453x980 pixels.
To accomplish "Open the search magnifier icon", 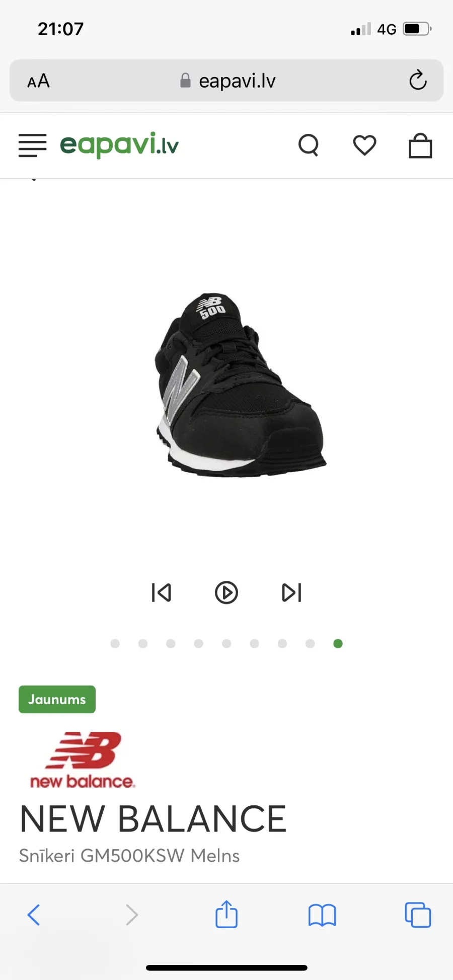I will click(x=309, y=145).
